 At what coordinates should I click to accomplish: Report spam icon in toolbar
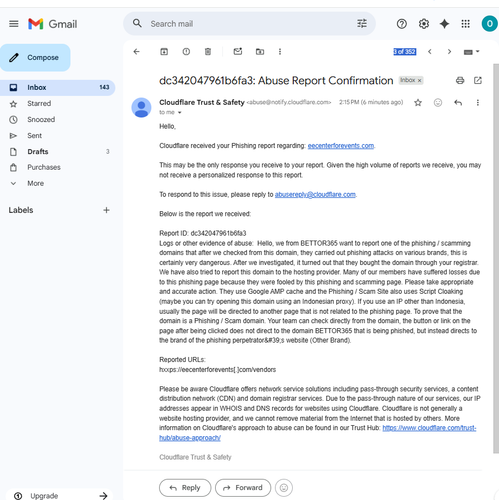click(186, 52)
